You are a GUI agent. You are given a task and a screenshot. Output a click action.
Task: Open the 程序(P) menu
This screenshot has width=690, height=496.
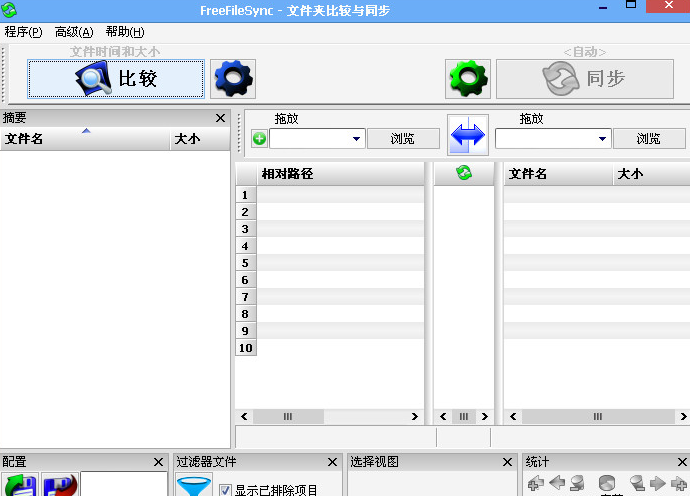tap(23, 32)
